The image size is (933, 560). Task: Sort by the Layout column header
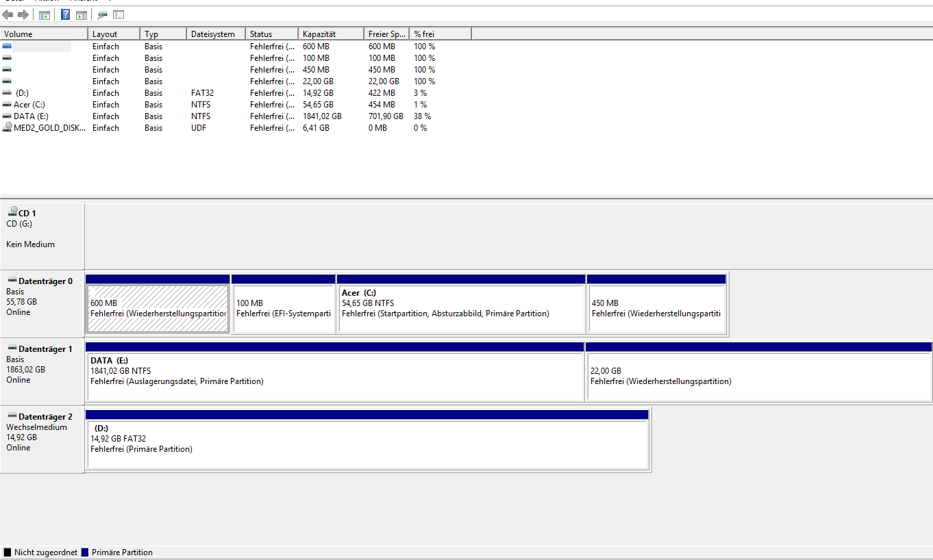click(114, 34)
